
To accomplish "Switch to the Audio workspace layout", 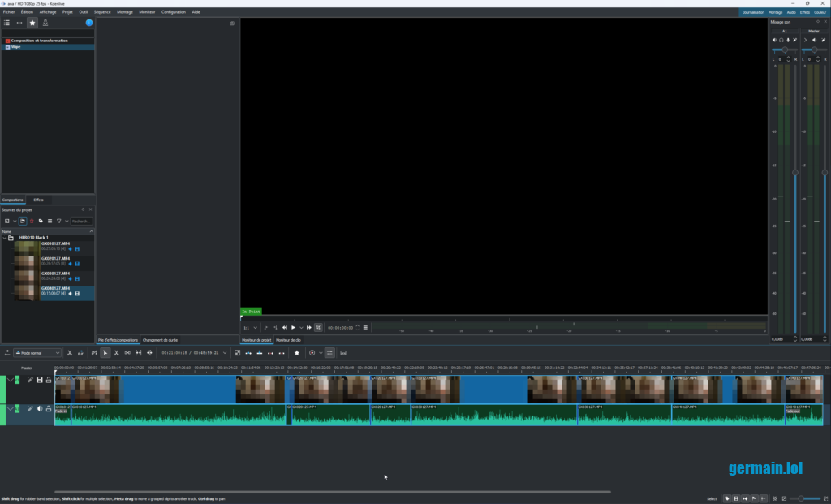I will click(x=790, y=12).
